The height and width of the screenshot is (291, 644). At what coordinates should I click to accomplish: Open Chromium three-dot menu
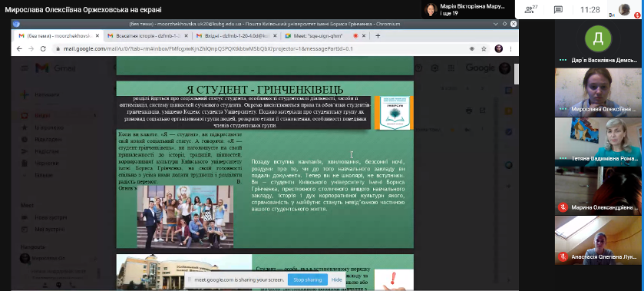pyautogui.click(x=511, y=48)
